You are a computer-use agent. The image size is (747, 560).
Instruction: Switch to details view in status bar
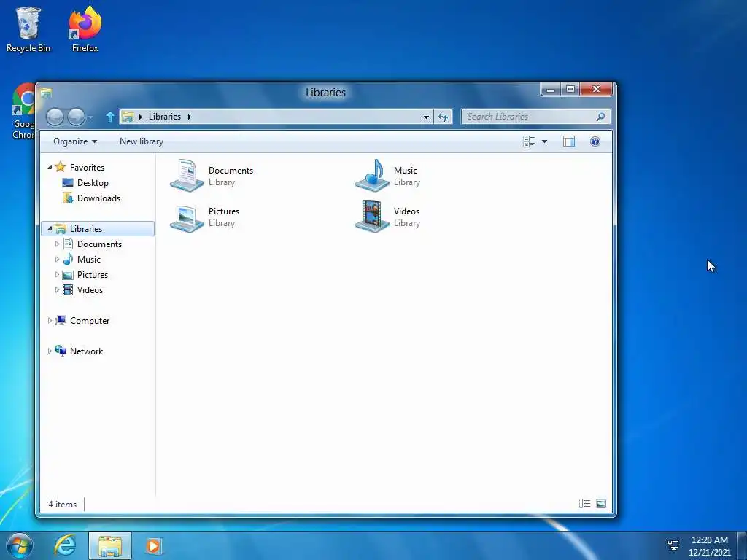[x=584, y=504]
